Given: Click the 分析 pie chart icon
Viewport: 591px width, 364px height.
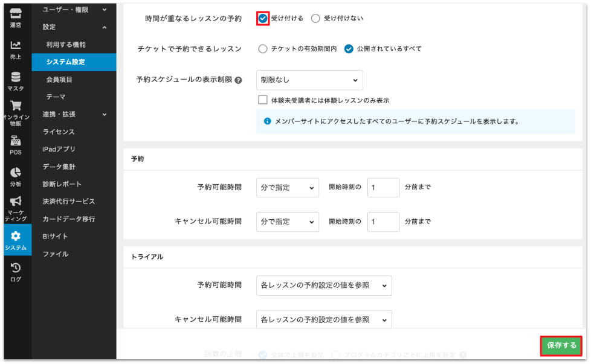Looking at the screenshot, I should (16, 173).
